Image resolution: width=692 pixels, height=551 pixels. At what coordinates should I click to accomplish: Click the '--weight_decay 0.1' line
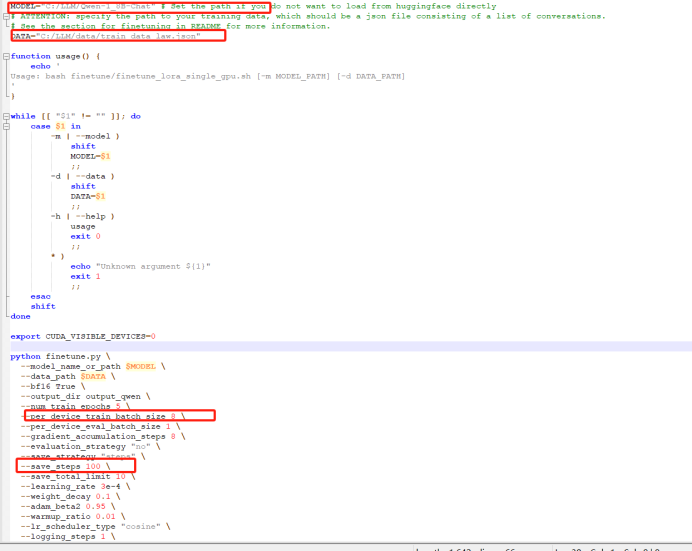71,497
